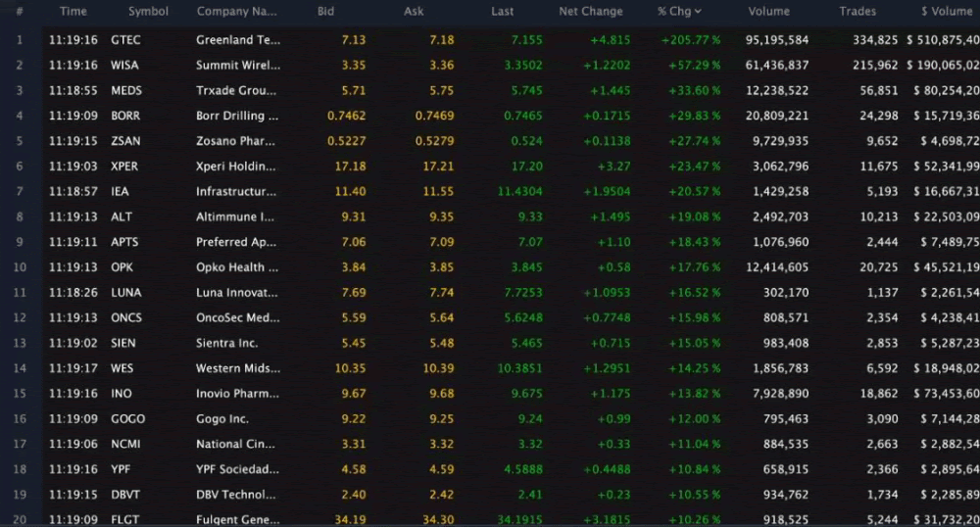This screenshot has width=980, height=527.
Task: Click company name Summit Wirel...
Action: coord(238,65)
